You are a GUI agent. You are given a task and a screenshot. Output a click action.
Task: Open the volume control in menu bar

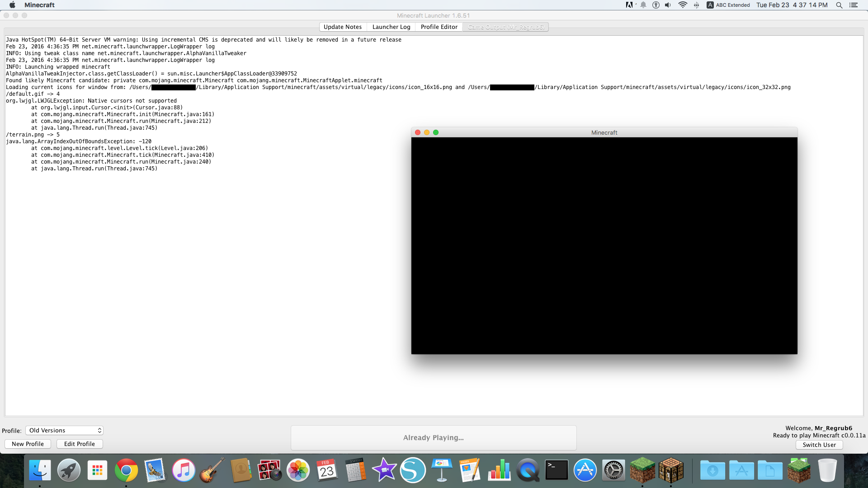point(668,5)
